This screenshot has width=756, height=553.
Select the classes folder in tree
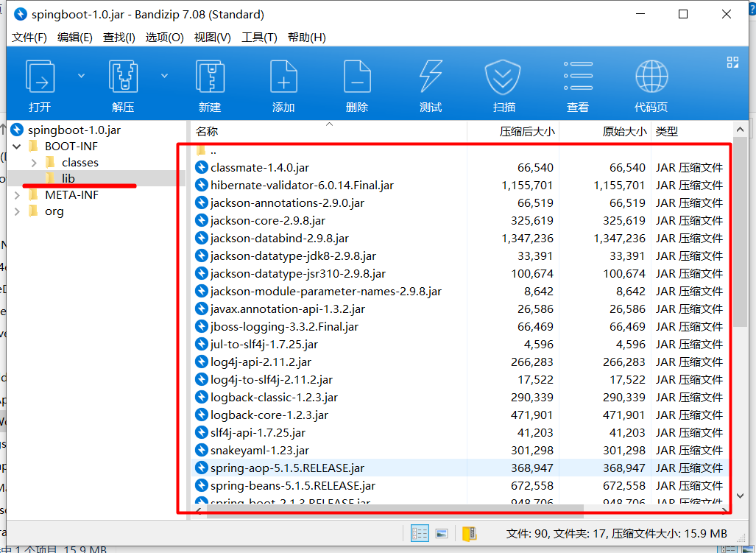pyautogui.click(x=80, y=163)
